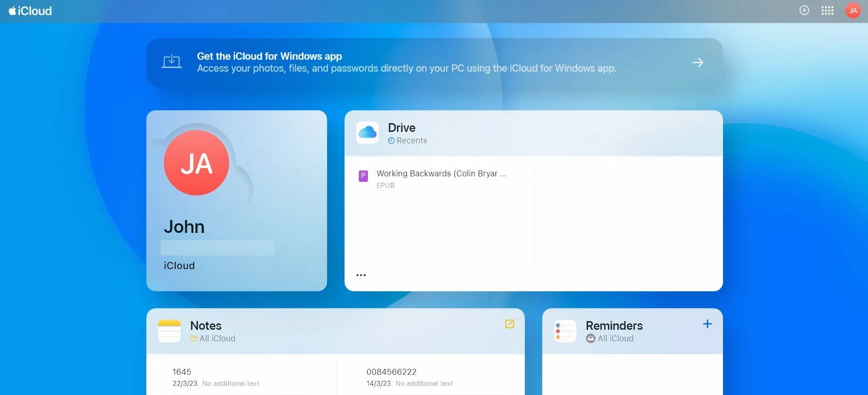
Task: Open the iCloud Drive cloud icon
Action: point(367,133)
